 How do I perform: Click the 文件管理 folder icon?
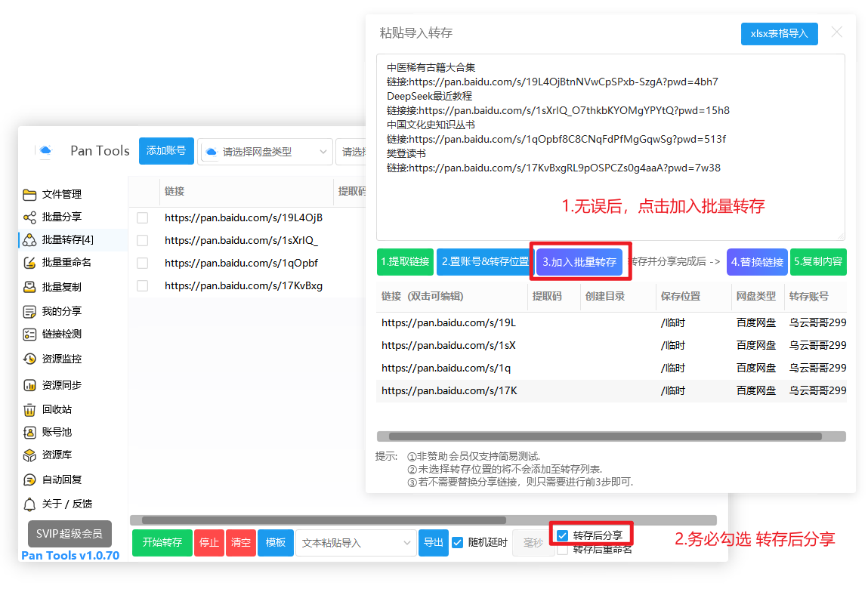coord(29,195)
